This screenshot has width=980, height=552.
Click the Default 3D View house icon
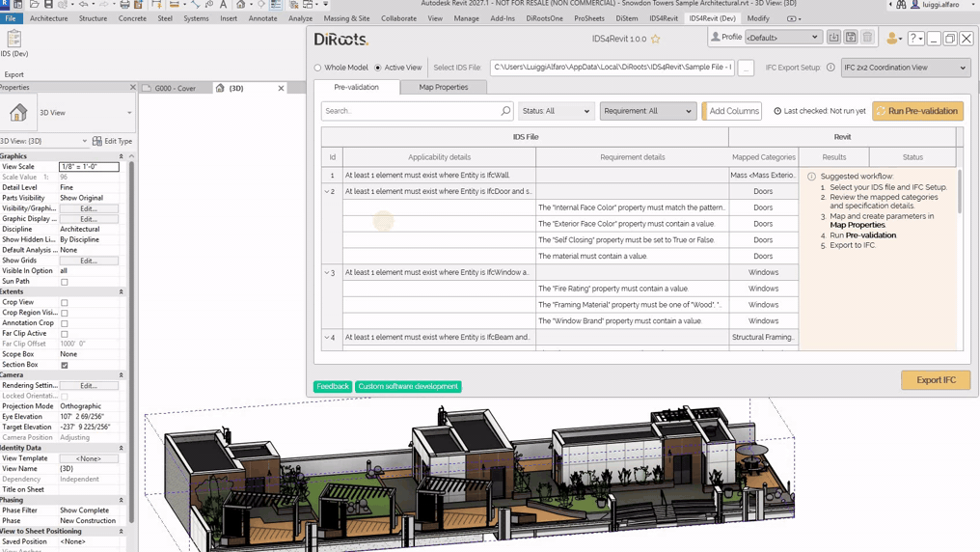[x=240, y=5]
